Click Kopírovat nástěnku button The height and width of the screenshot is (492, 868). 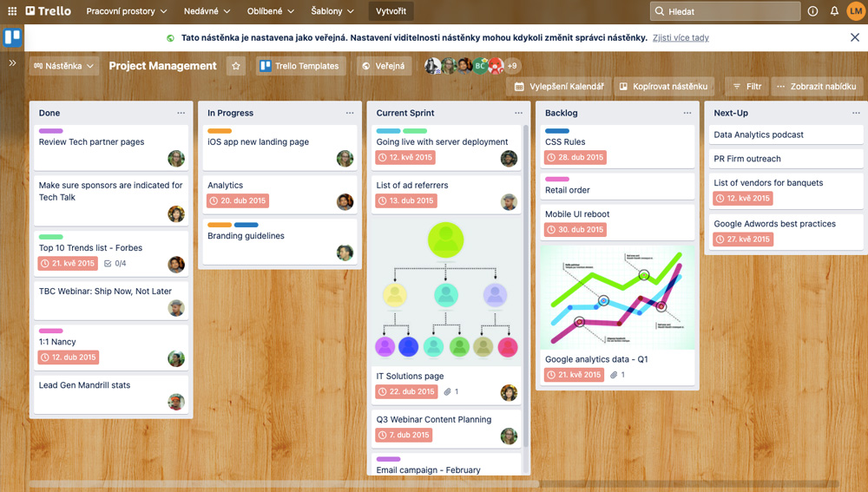coord(663,86)
